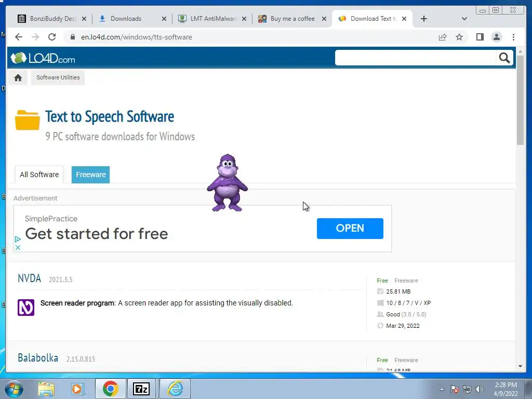Open the Windows Start menu
Viewport: 532px width, 399px height.
[x=14, y=389]
